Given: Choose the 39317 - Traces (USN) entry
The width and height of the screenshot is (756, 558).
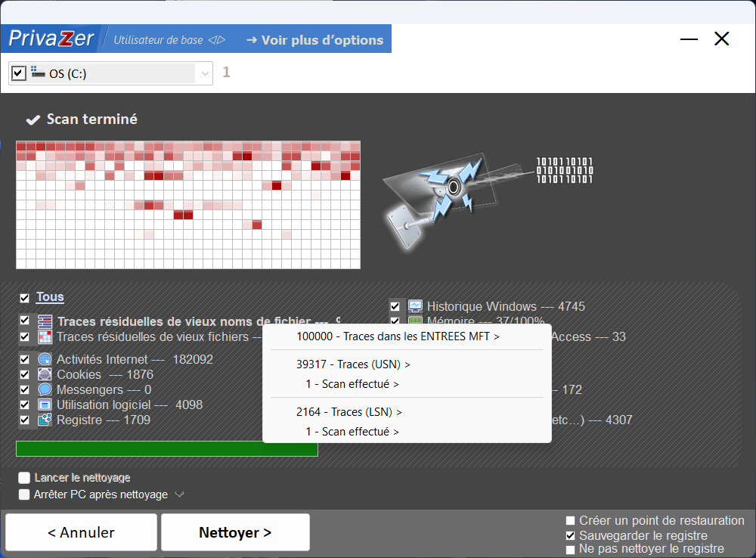Looking at the screenshot, I should [x=353, y=364].
